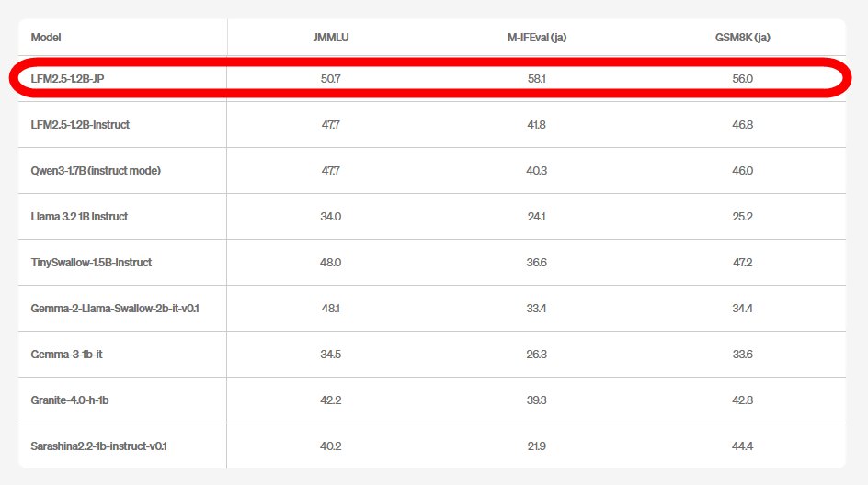Click the GSM8K (ja) column header

tap(742, 38)
